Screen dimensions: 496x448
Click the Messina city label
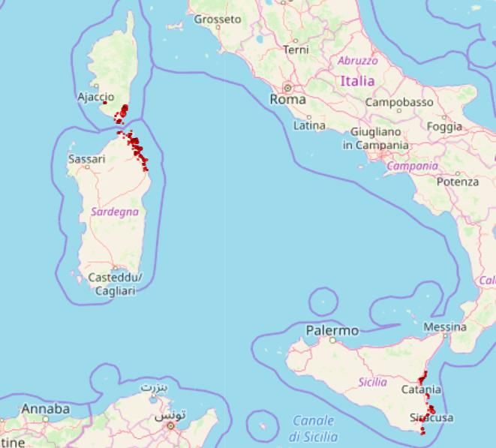click(445, 327)
